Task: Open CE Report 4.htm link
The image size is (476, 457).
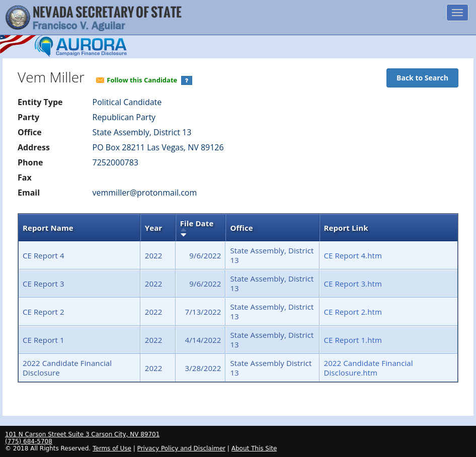Action: (352, 255)
